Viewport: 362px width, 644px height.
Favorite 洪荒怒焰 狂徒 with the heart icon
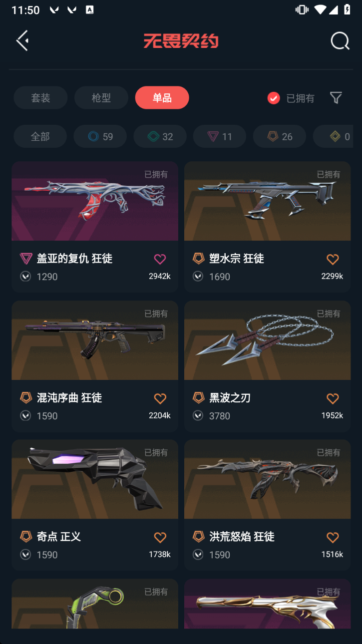click(333, 537)
